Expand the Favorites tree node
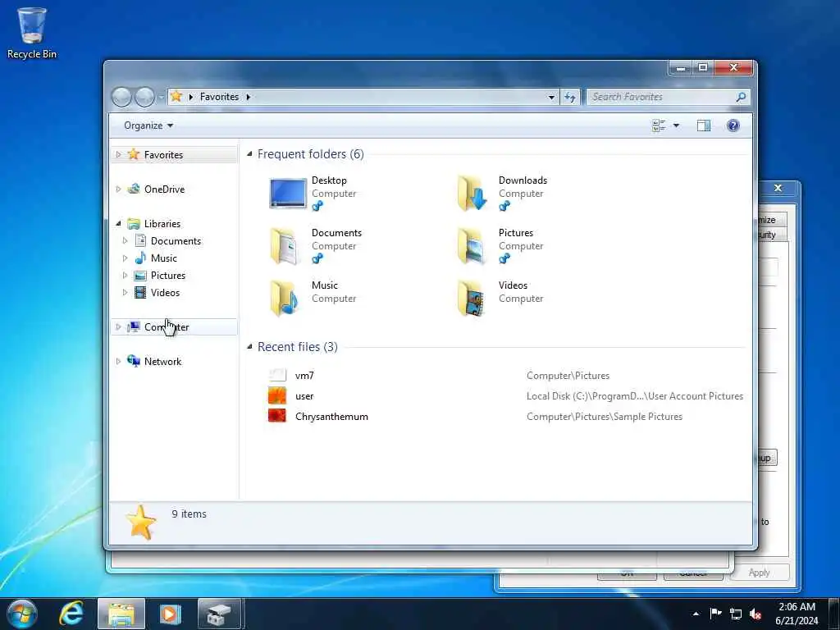The image size is (840, 630). (x=118, y=155)
